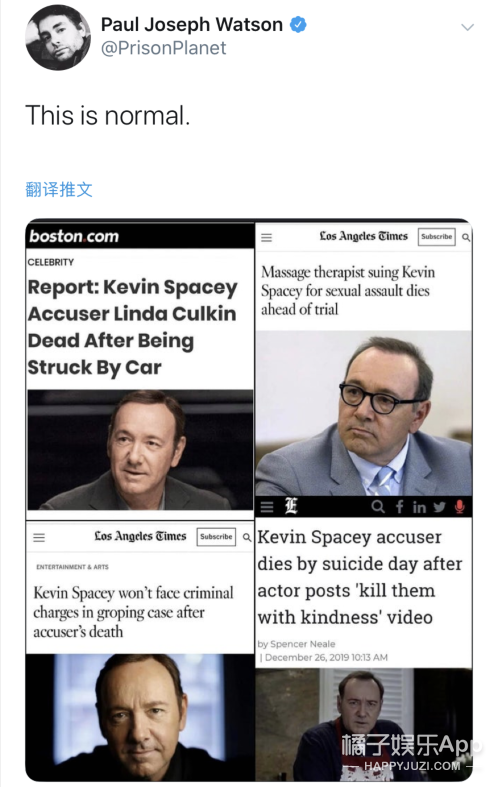Select the CELEBRITY category label
The height and width of the screenshot is (787, 496).
[51, 262]
